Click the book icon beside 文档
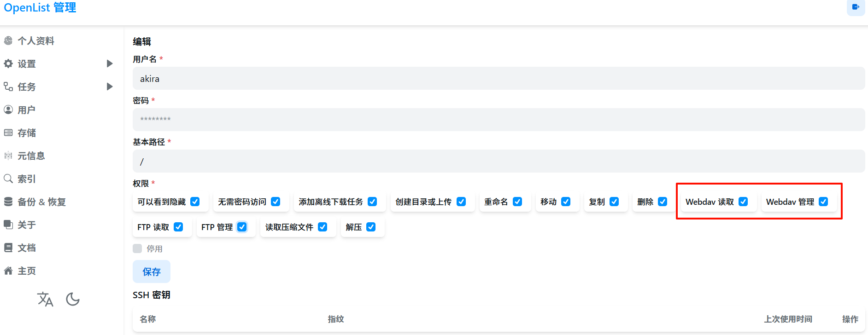This screenshot has width=868, height=335. pyautogui.click(x=8, y=248)
